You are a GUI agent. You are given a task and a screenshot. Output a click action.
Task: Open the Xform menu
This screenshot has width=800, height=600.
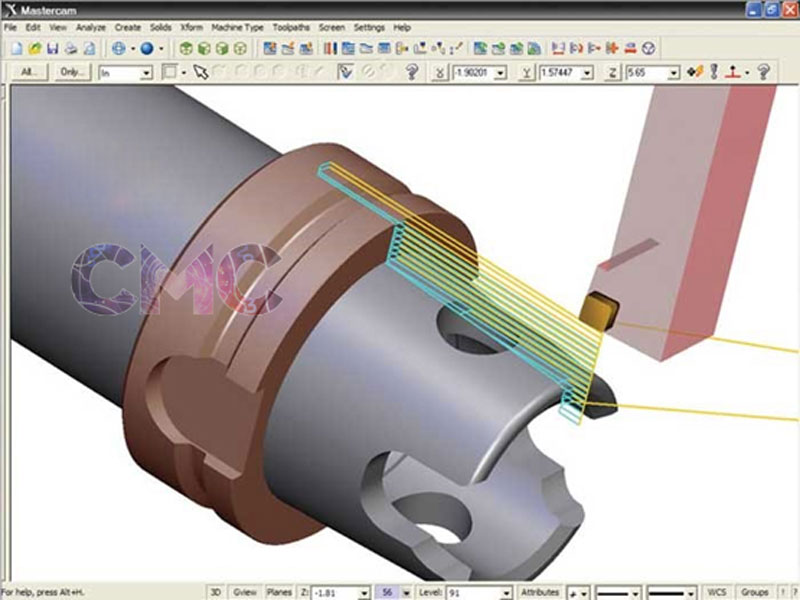point(191,28)
